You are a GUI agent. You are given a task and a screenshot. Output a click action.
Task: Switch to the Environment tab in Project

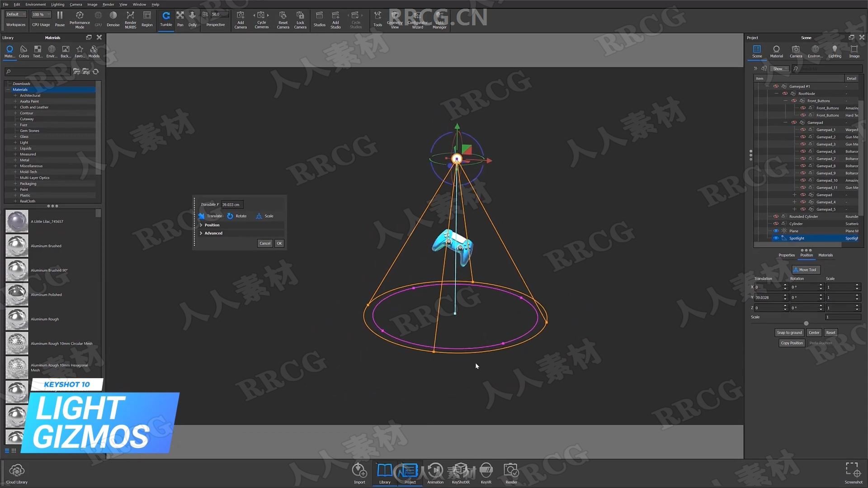[x=815, y=52]
